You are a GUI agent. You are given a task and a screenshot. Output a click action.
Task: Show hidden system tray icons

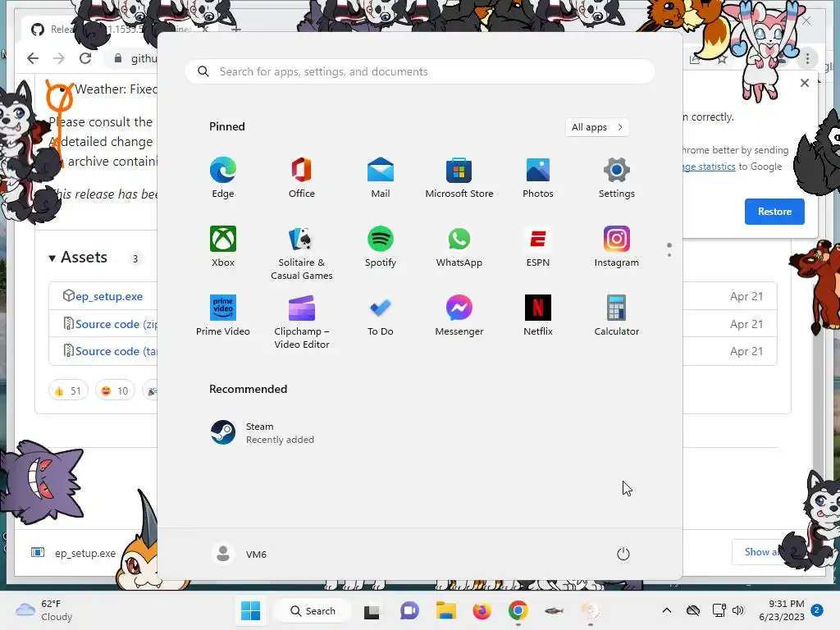(666, 610)
